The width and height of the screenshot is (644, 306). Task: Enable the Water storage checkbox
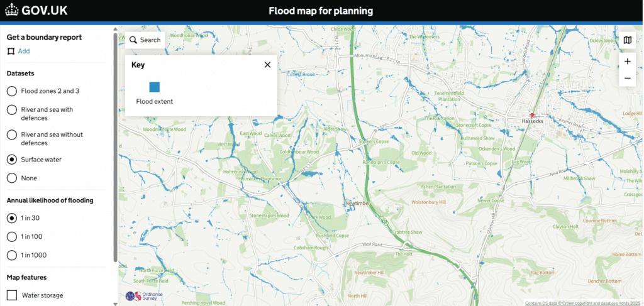[12, 295]
